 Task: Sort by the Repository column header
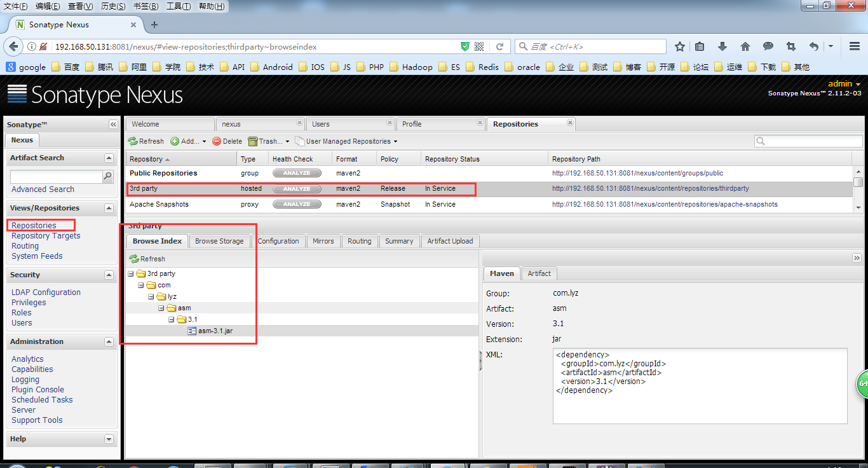(181, 159)
